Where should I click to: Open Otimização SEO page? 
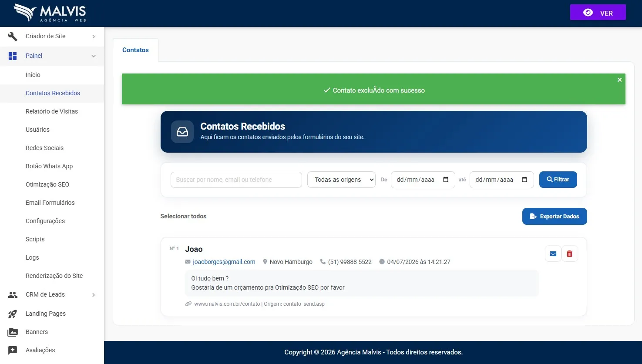pos(47,184)
